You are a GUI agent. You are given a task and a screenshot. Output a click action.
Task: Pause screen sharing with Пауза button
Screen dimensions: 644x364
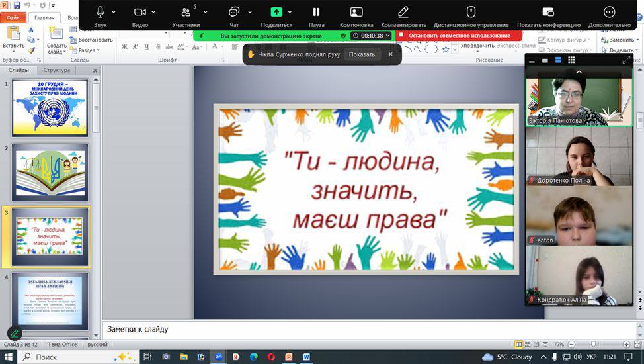click(x=316, y=12)
